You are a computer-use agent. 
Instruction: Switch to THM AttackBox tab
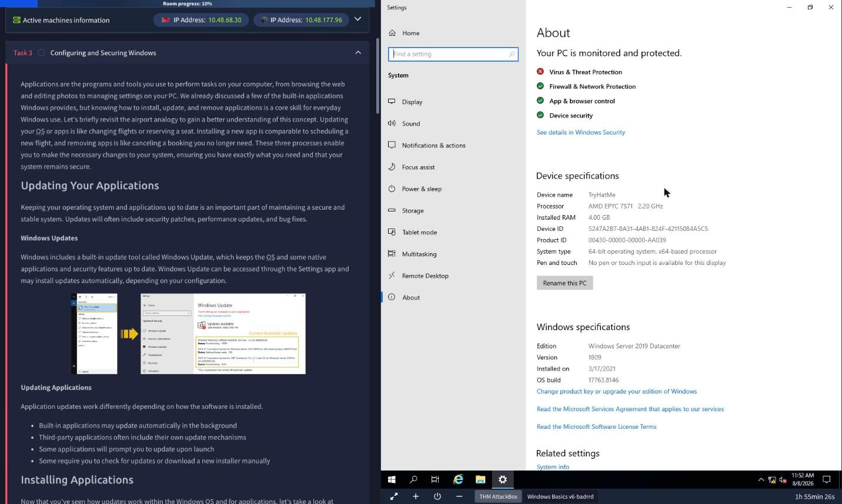pos(498,496)
